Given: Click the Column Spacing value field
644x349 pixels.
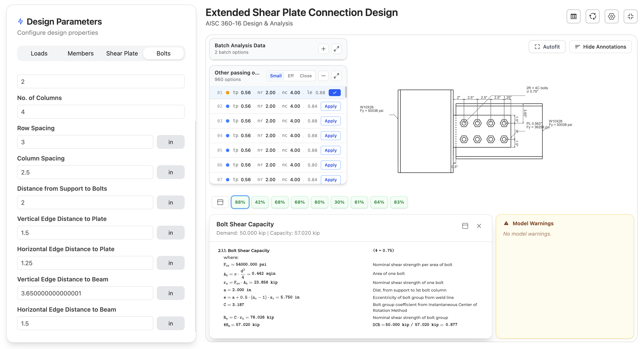Looking at the screenshot, I should pos(85,172).
